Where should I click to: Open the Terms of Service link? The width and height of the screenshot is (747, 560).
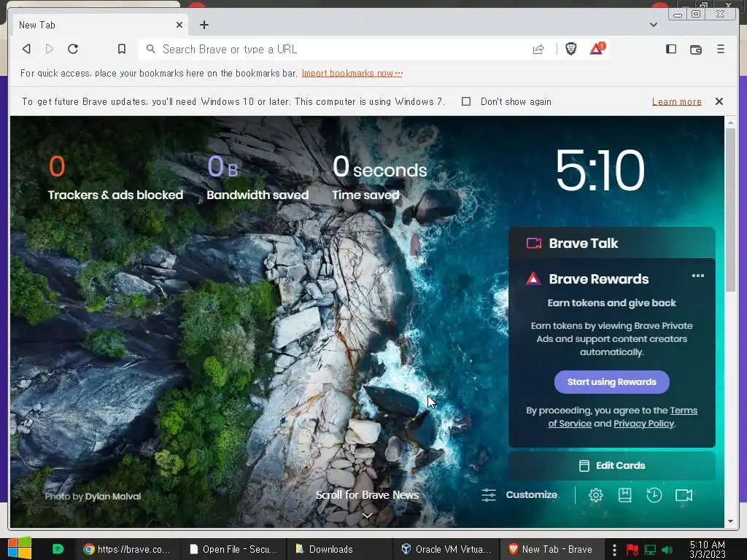click(x=623, y=416)
